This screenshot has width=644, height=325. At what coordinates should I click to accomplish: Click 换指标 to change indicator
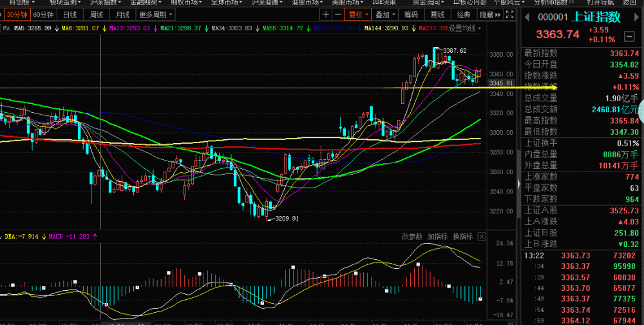463,237
